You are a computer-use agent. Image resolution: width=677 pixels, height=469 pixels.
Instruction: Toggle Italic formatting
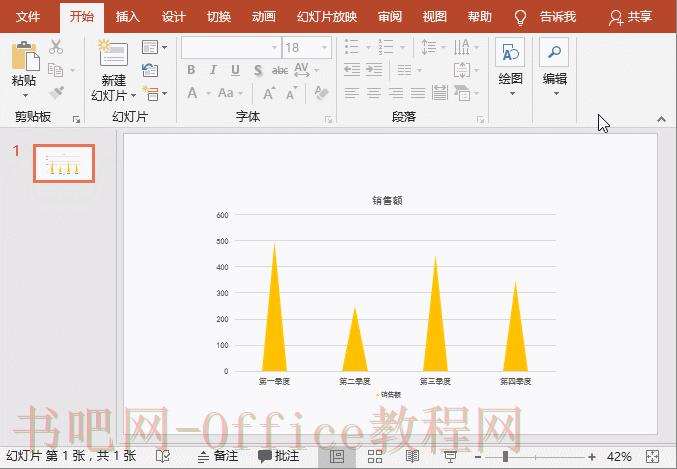[x=213, y=70]
